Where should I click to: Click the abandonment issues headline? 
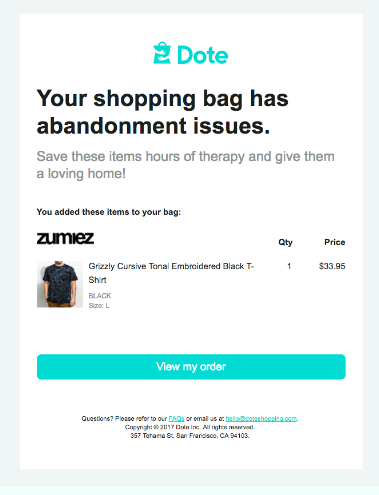(x=162, y=112)
